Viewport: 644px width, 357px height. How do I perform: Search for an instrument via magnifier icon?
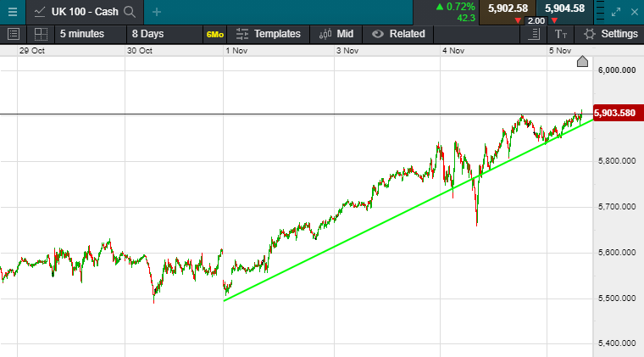(x=130, y=12)
